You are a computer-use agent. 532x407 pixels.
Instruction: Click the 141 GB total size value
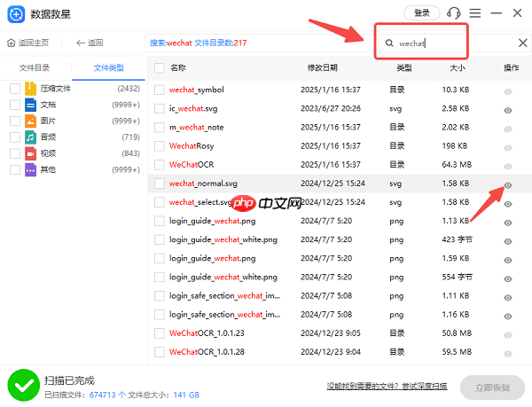pyautogui.click(x=186, y=395)
